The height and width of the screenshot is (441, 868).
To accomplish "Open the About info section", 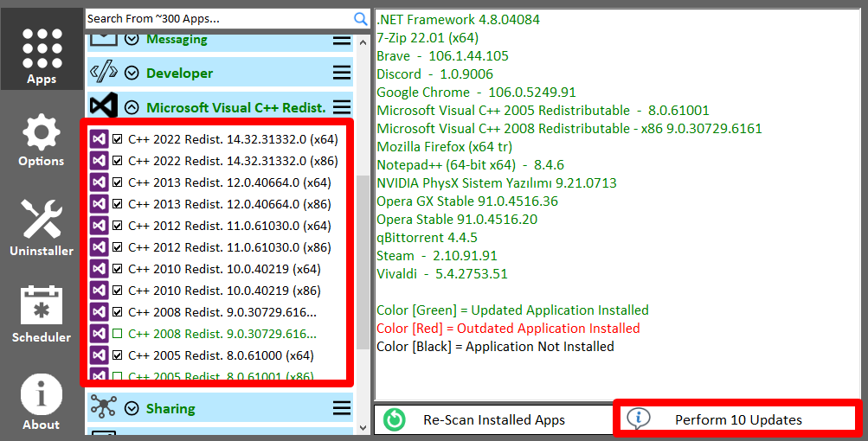I will coord(42,402).
